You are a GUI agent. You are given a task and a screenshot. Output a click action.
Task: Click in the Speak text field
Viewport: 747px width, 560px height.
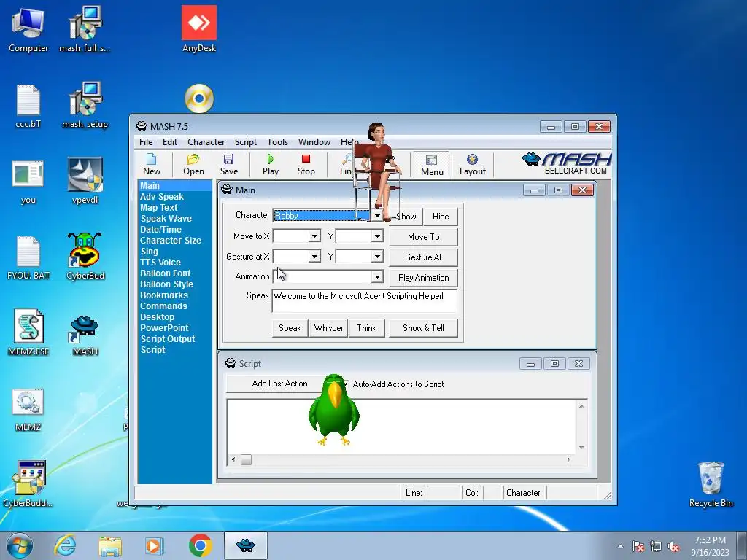365,301
